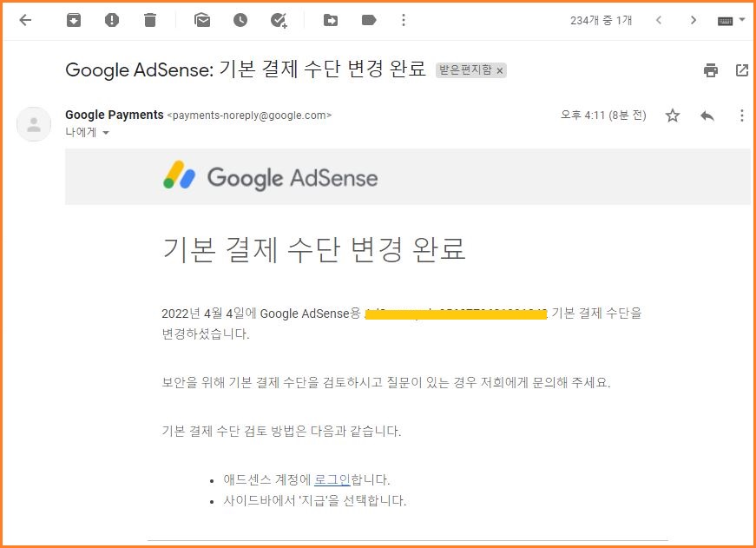Click sentence starting 보안을 위해

click(386, 382)
